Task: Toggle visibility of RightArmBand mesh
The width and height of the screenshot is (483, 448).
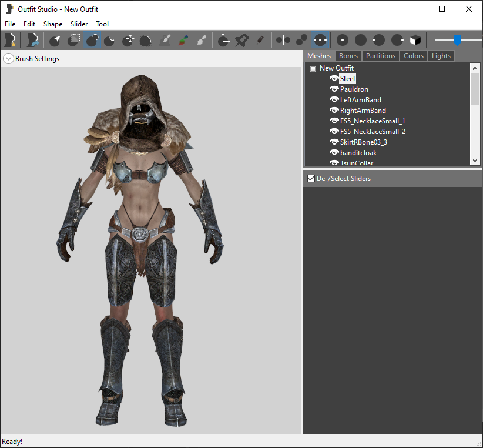Action: point(334,110)
